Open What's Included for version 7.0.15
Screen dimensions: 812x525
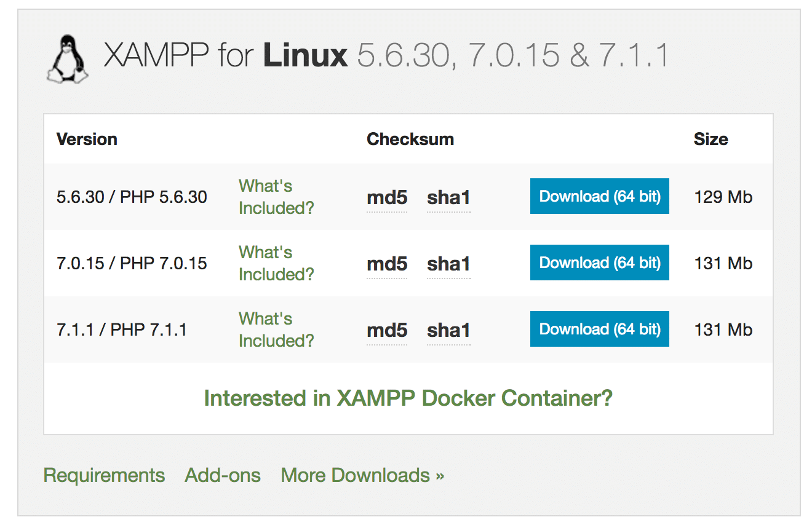click(x=276, y=263)
